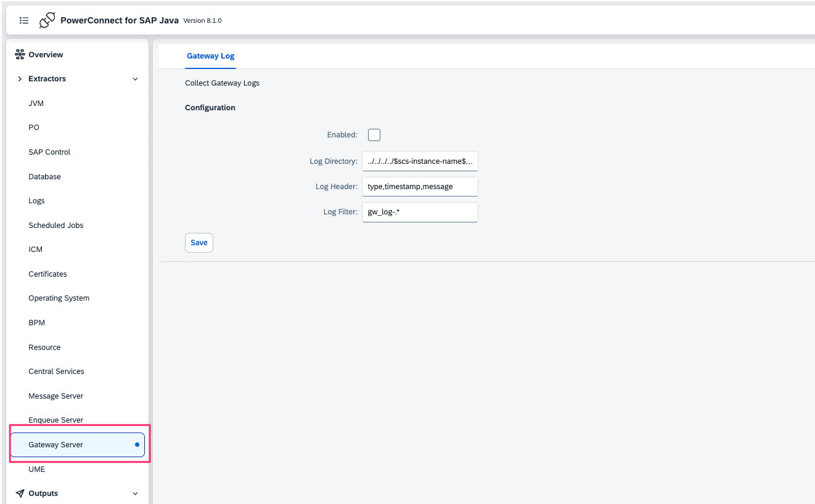Select UME in the sidebar

36,469
